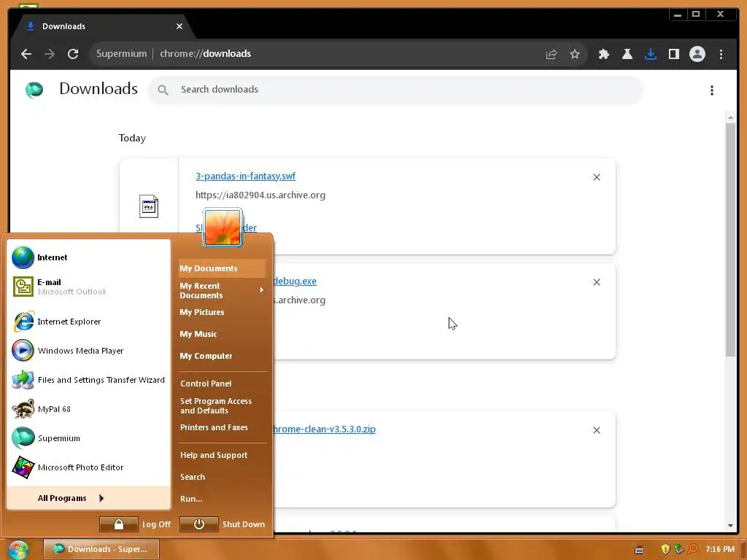The image size is (747, 560).
Task: Share this page icon in address bar
Action: pyautogui.click(x=551, y=54)
